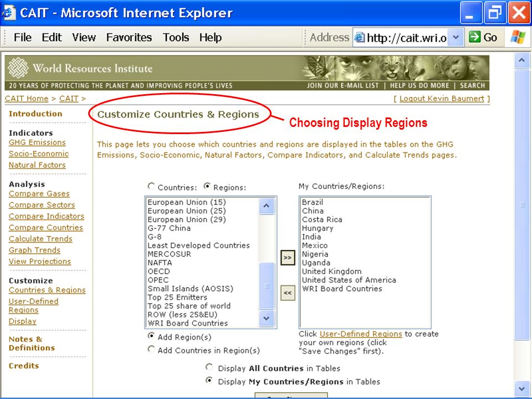Go to Compare Countries
The image size is (532, 399).
(x=46, y=227)
